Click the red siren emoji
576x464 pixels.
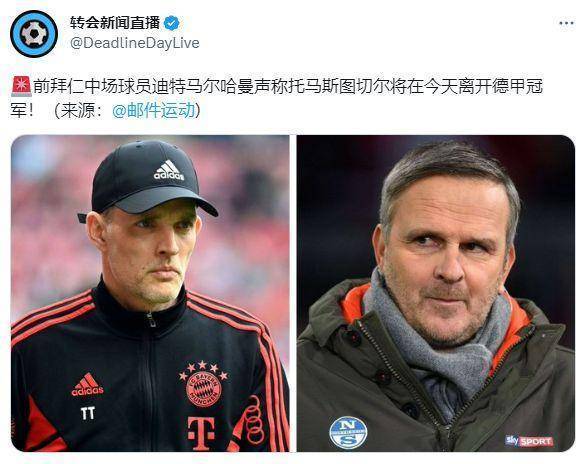(21, 86)
